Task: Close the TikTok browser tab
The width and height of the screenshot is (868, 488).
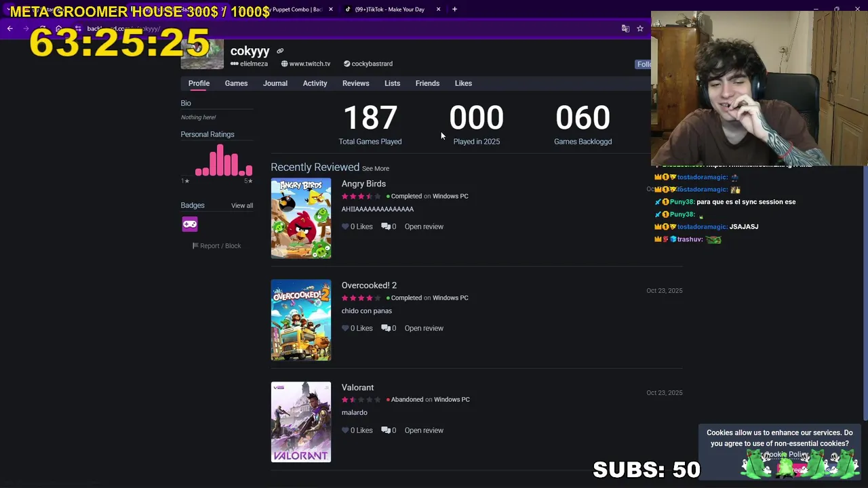Action: [x=438, y=9]
